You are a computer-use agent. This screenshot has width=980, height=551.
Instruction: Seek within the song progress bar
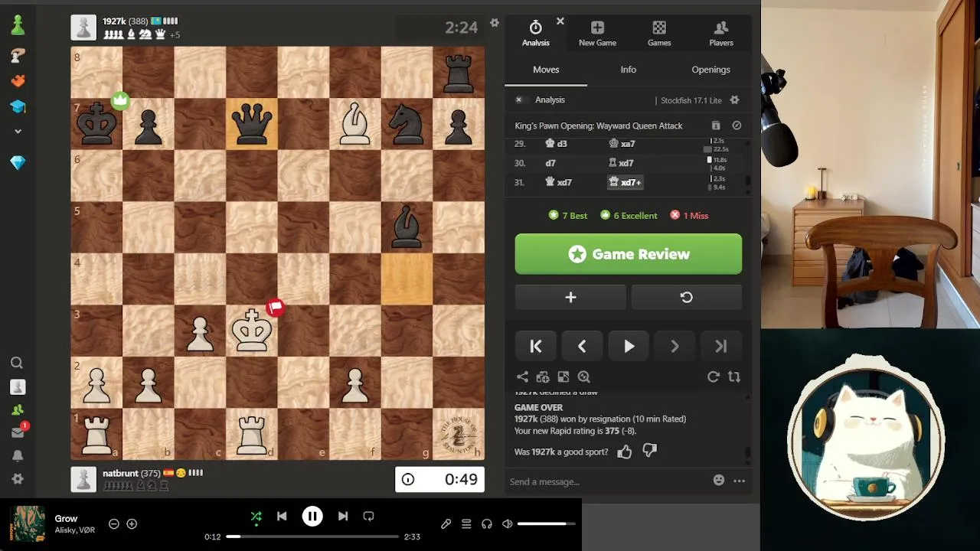point(312,536)
